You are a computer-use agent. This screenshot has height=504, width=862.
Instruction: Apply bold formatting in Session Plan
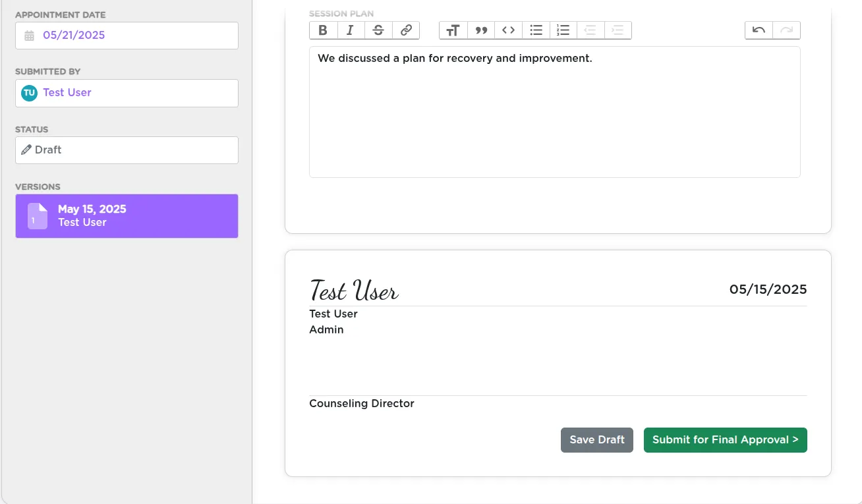322,30
